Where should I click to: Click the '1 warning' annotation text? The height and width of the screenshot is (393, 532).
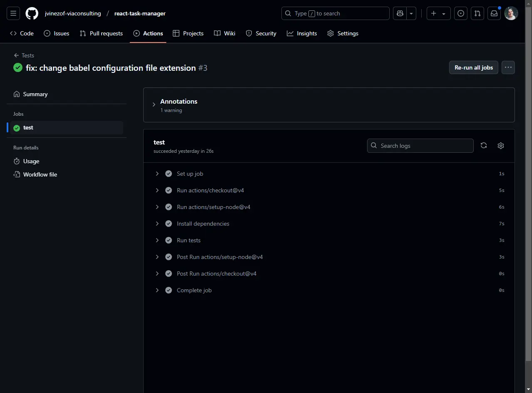171,110
